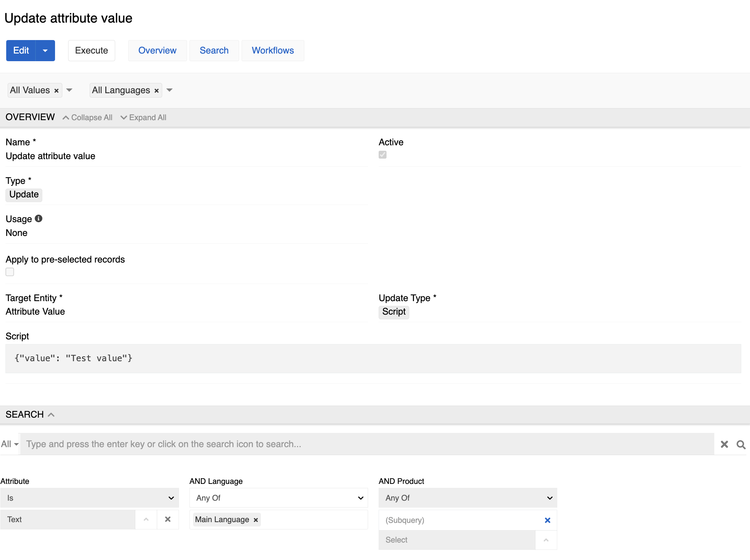Open the Attribute 'Is' operator dropdown

tap(89, 498)
